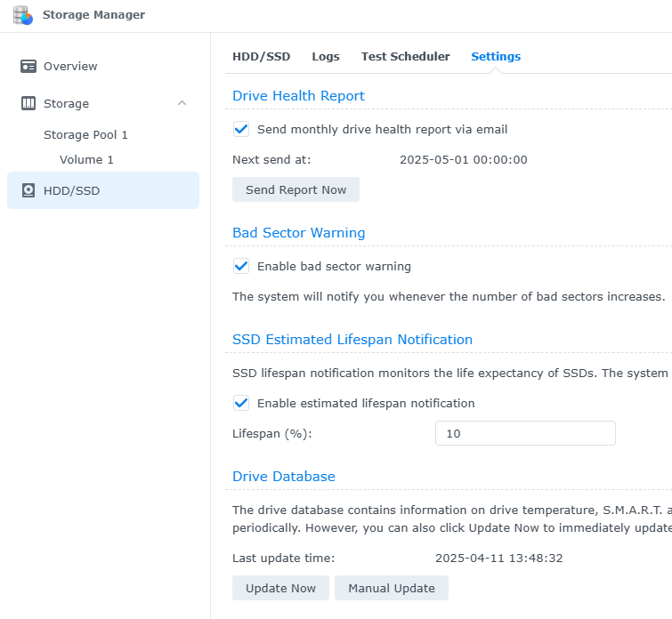This screenshot has width=672, height=619.
Task: Click the 'Lifespan (%):' label
Action: [x=272, y=433]
